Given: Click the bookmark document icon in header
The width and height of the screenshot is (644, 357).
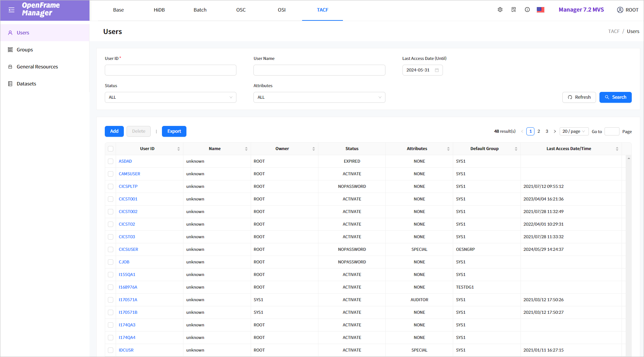Looking at the screenshot, I should (514, 10).
